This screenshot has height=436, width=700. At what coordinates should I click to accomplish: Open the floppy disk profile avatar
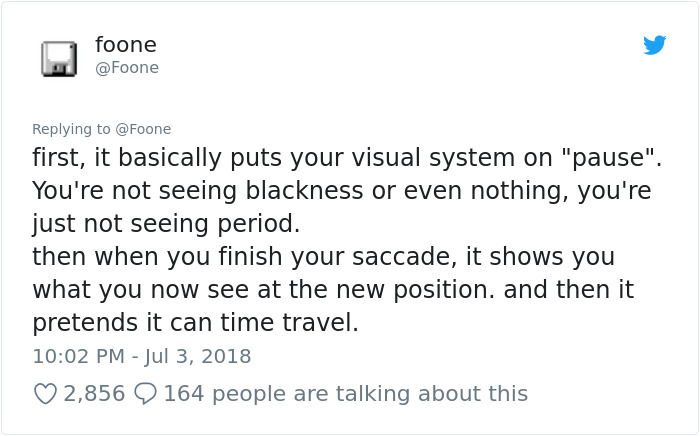pyautogui.click(x=59, y=59)
